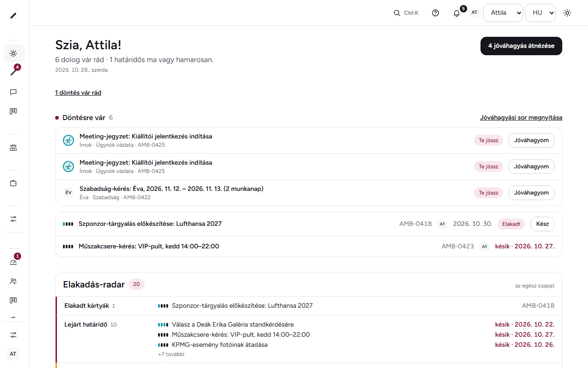Select 'Lejárt határidő' category in radar
This screenshot has width=588, height=368.
86,324
